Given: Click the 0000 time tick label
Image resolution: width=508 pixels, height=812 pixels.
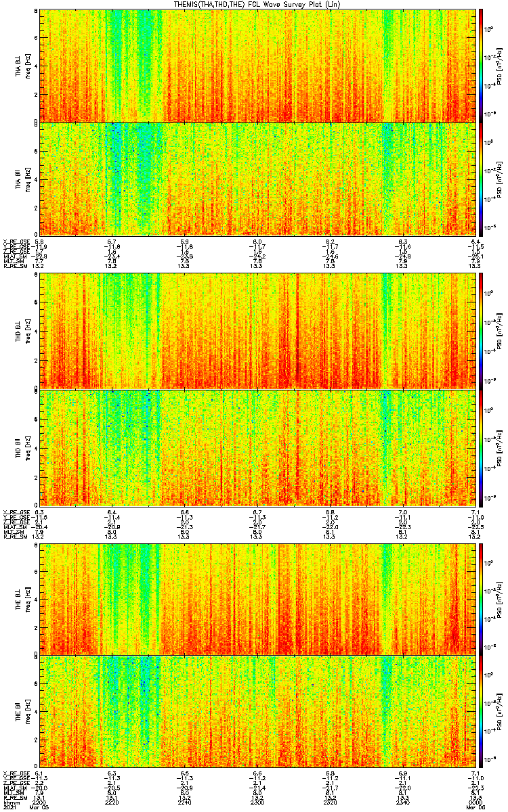Looking at the screenshot, I should (474, 802).
